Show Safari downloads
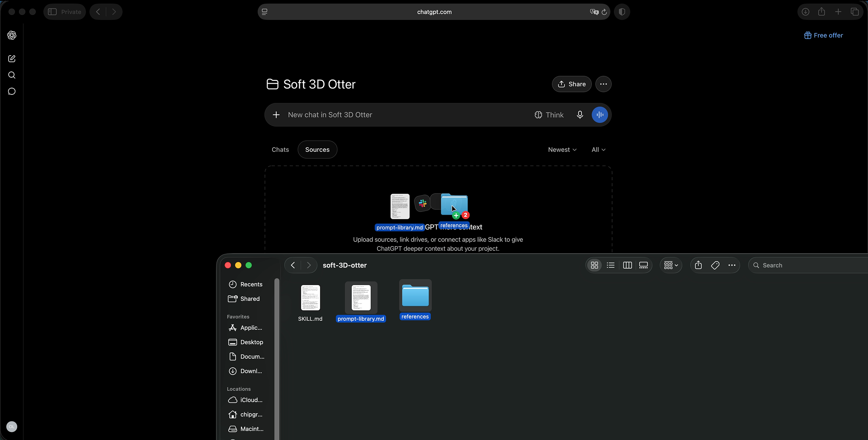 pyautogui.click(x=806, y=12)
